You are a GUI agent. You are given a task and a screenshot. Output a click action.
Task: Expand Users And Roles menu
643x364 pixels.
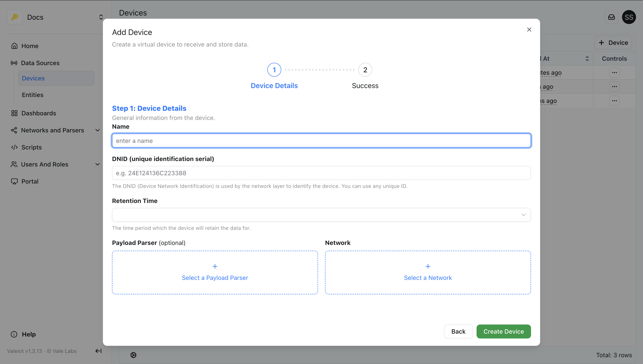[x=98, y=164]
